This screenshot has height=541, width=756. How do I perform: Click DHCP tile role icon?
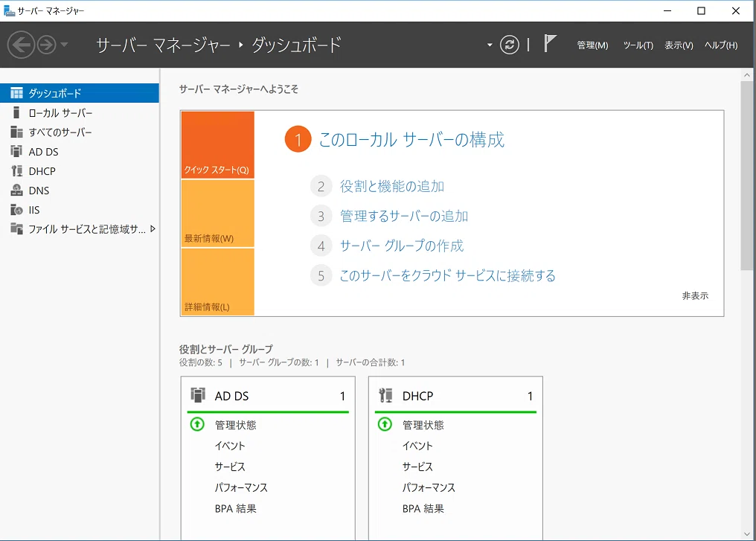pyautogui.click(x=385, y=395)
